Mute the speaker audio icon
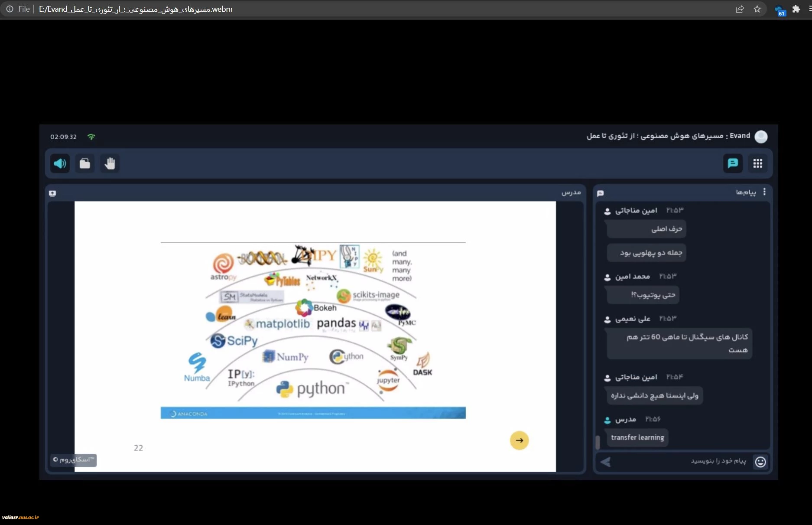812x525 pixels. 60,163
